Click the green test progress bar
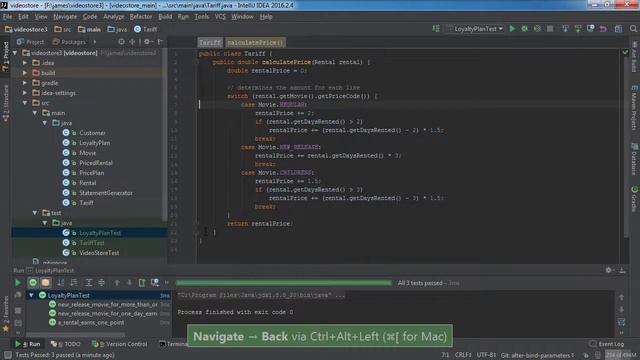640x360 pixels. point(283,282)
